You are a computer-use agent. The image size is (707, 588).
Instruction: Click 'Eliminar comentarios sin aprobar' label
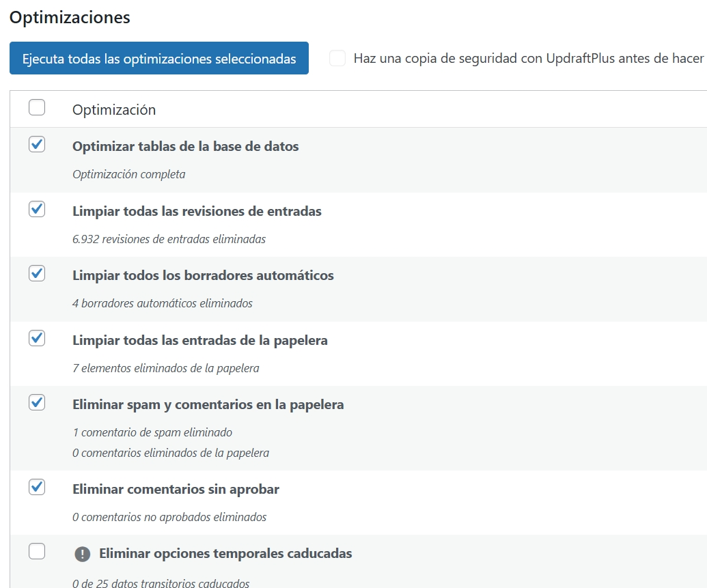(x=176, y=489)
